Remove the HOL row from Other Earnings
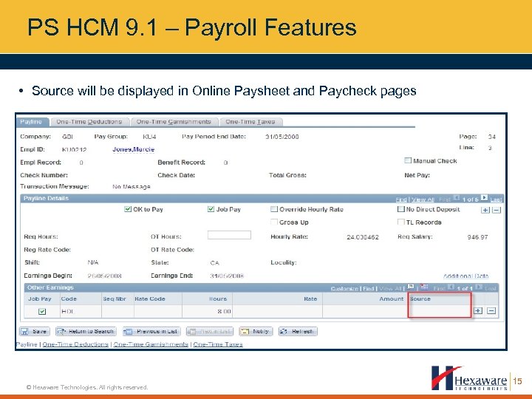 point(491,311)
